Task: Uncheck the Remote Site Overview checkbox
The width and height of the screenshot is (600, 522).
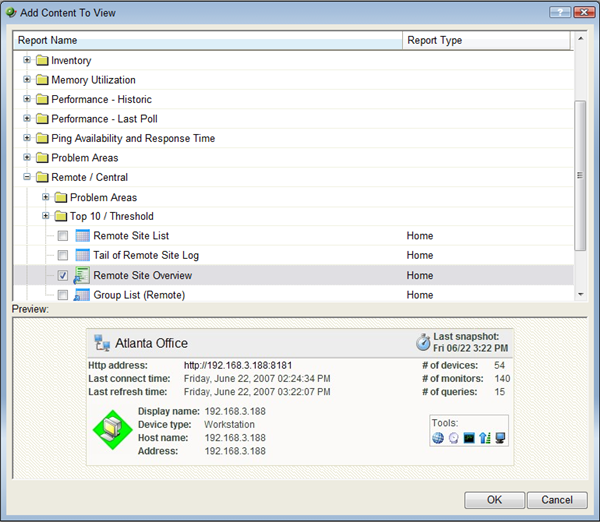Action: tap(63, 275)
